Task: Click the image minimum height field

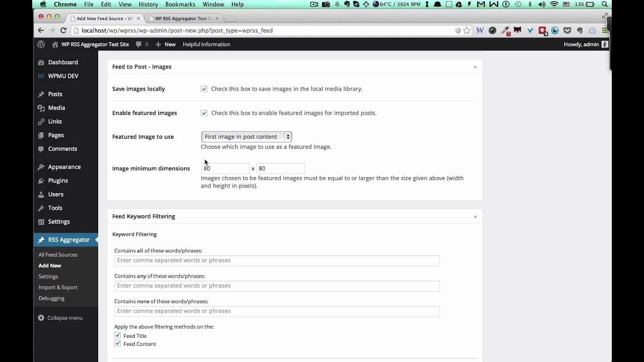Action: tap(280, 168)
